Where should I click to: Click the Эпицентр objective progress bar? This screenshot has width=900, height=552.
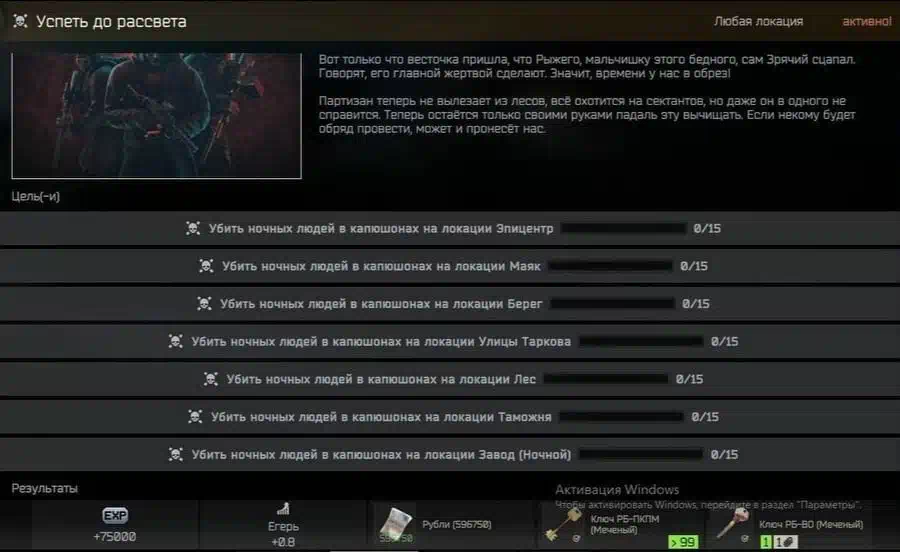[623, 228]
